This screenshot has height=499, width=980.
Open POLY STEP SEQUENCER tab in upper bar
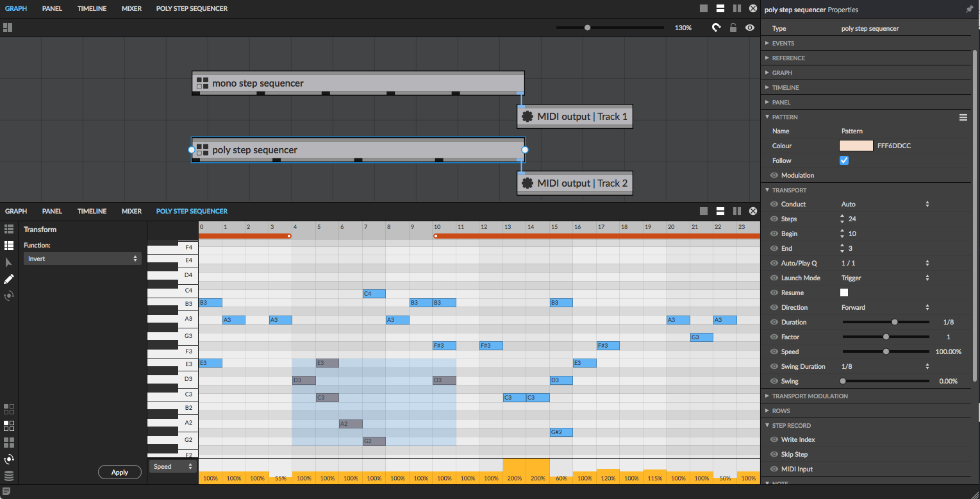192,8
